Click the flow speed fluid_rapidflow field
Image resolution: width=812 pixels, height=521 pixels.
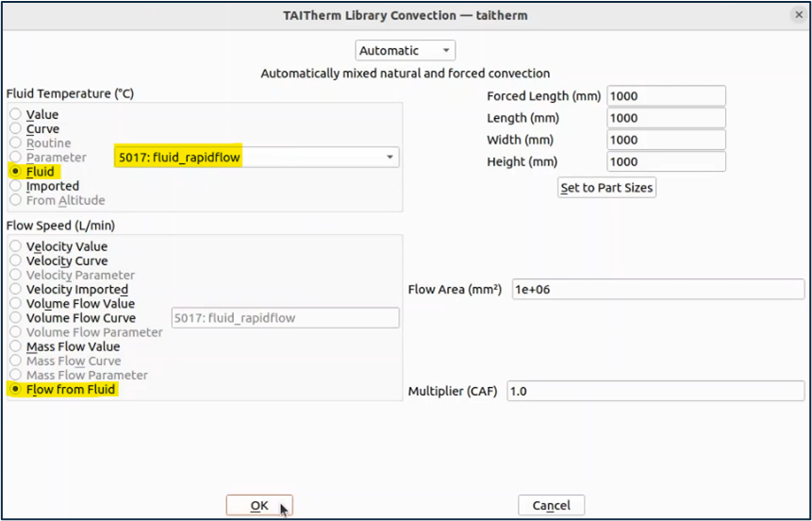286,318
